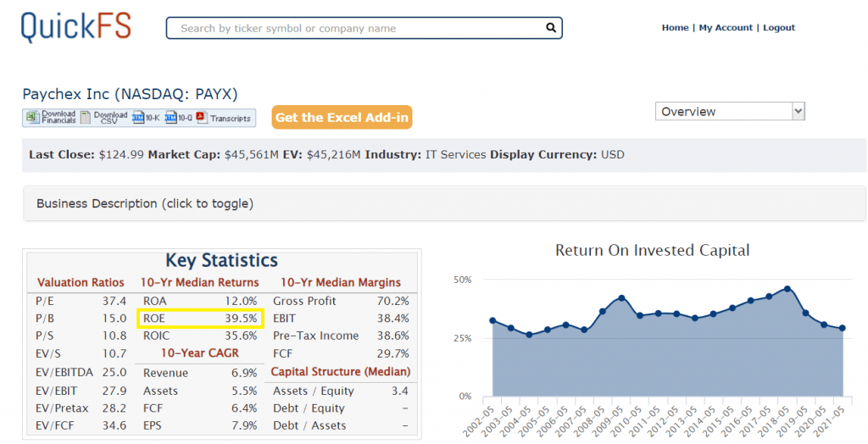Select the 2018-05 peak point on chart

pos(787,289)
